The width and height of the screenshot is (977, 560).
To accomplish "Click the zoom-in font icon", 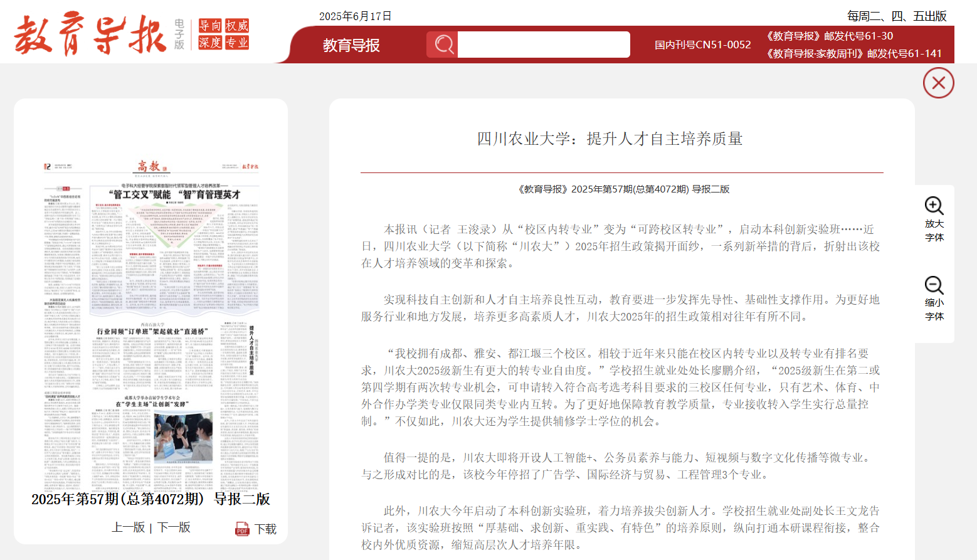I will [934, 205].
